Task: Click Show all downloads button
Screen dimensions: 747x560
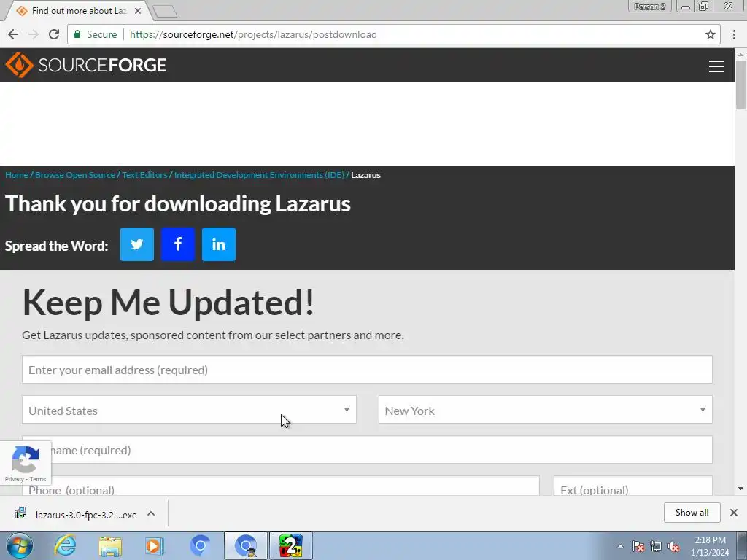Action: (692, 513)
